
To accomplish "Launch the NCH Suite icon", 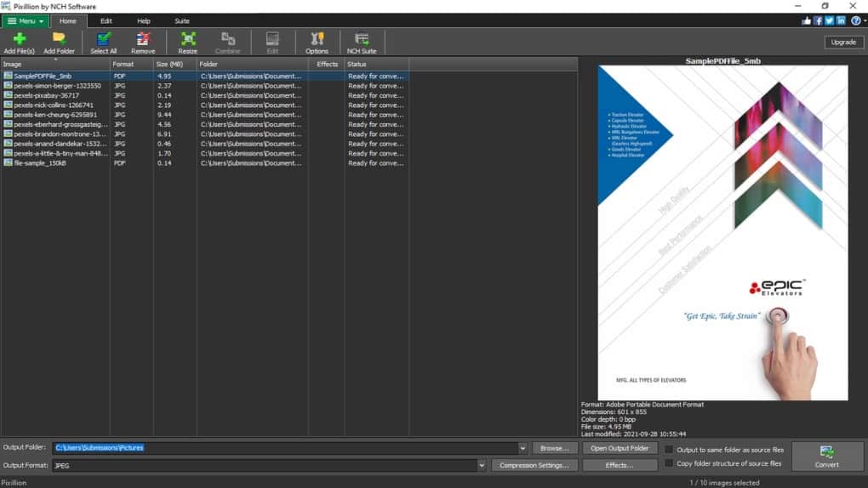I will point(362,42).
